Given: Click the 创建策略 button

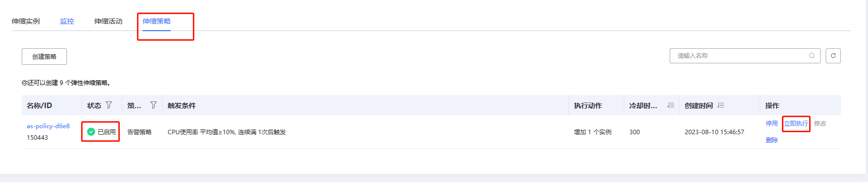Looking at the screenshot, I should (x=44, y=56).
